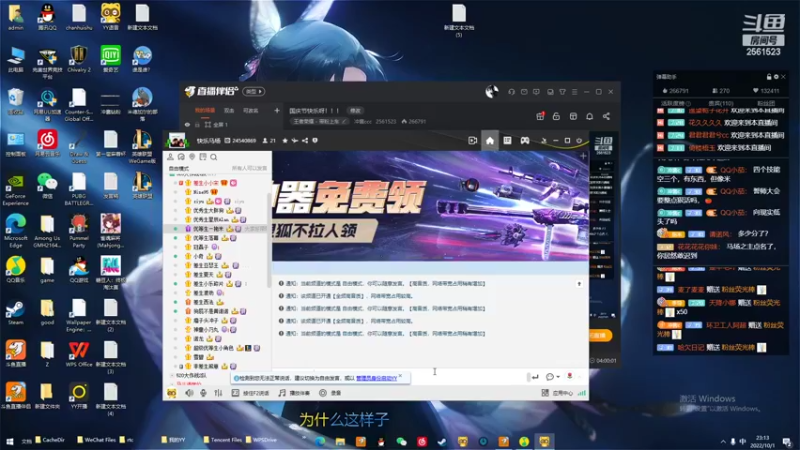Click the headset support icon in companion title bar

511,92
